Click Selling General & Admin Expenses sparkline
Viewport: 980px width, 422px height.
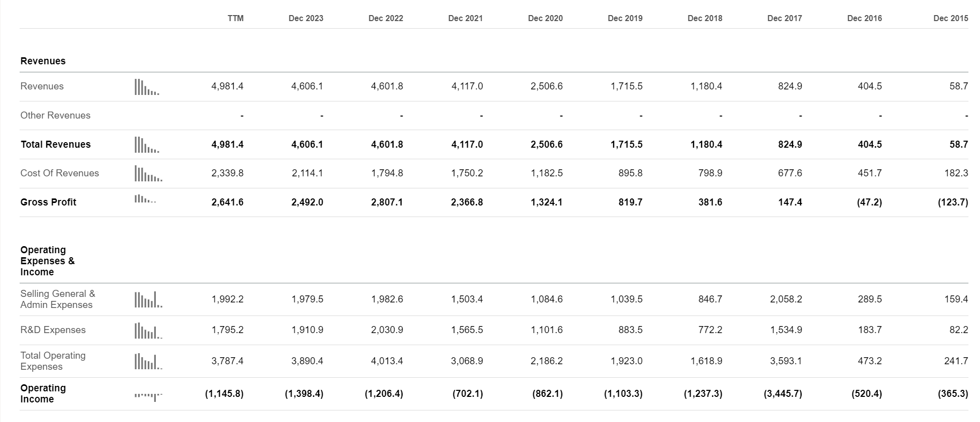[x=148, y=299]
